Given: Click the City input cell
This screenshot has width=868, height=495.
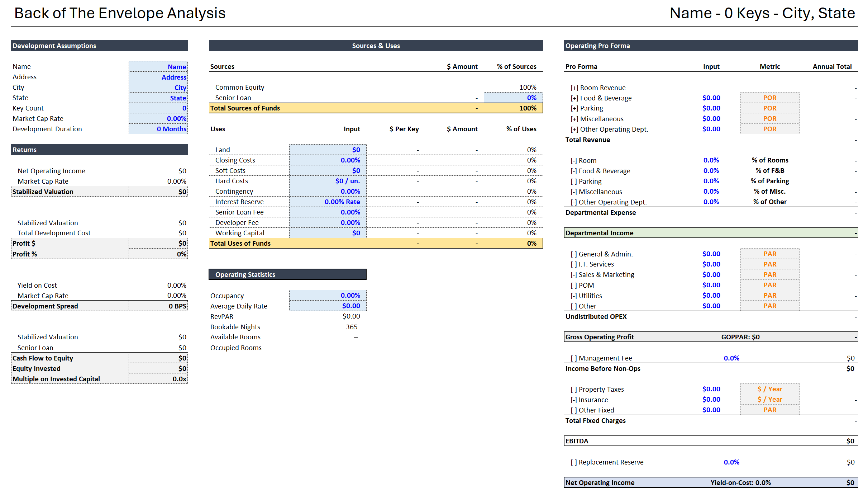Looking at the screenshot, I should (x=158, y=88).
